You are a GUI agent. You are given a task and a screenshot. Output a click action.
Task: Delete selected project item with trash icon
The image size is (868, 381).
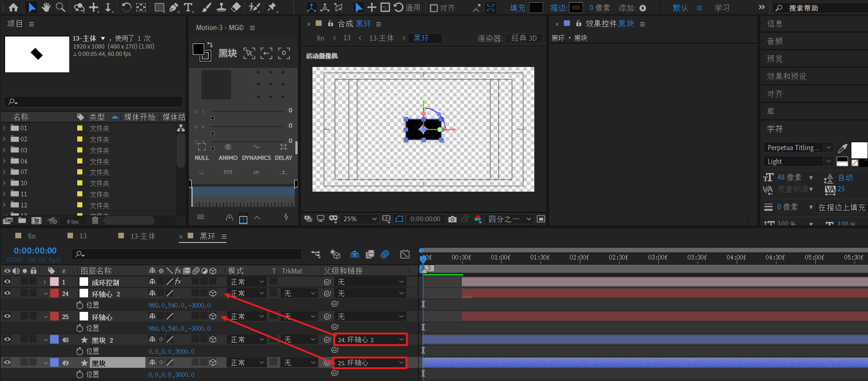pyautogui.click(x=95, y=221)
